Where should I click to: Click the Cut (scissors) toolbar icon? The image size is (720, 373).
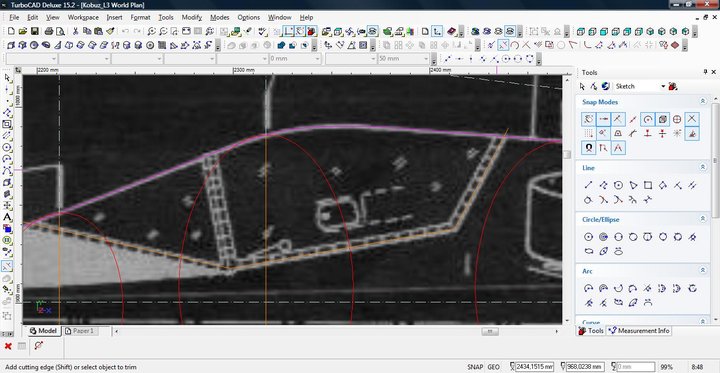[x=75, y=31]
